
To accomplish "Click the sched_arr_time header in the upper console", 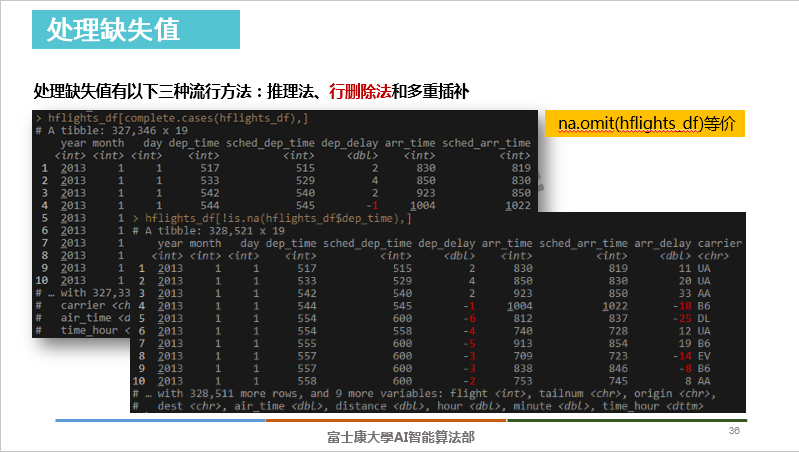I will coord(486,143).
